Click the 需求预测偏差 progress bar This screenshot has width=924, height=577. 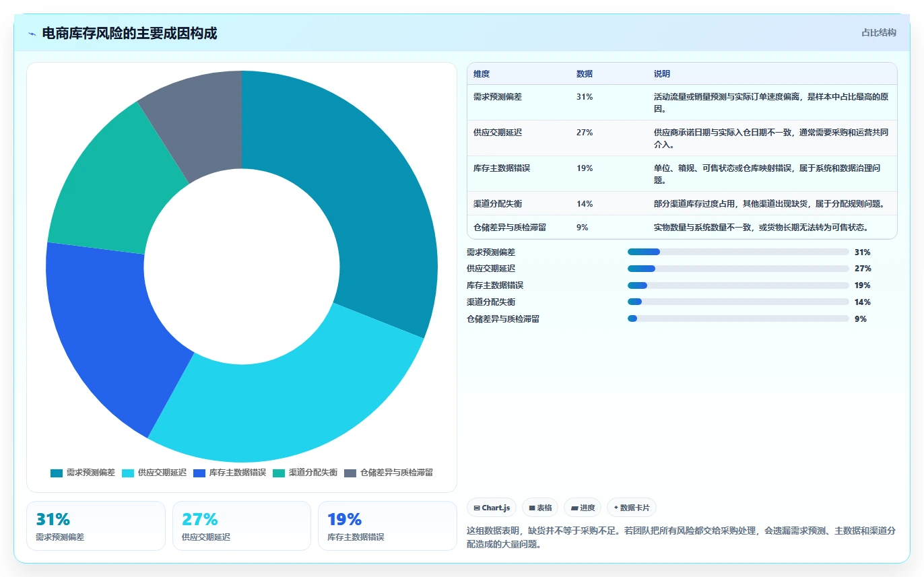pos(738,252)
